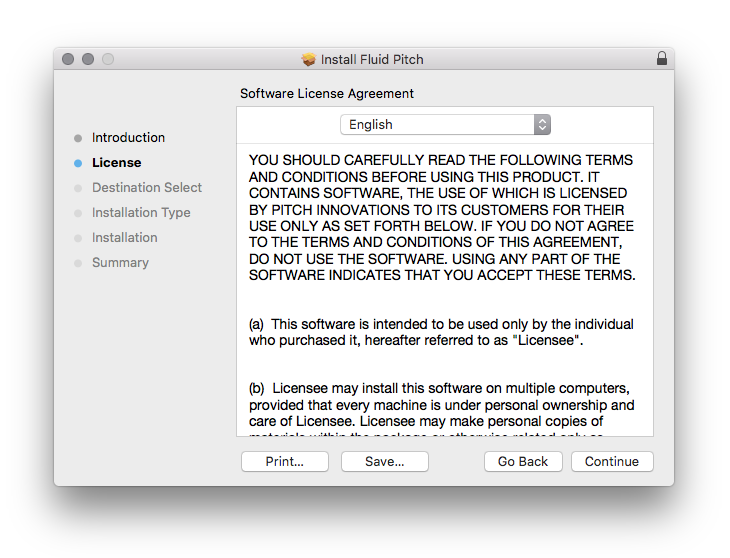Image resolution: width=730 pixels, height=558 pixels.
Task: Minimize the installer window
Action: (x=88, y=59)
